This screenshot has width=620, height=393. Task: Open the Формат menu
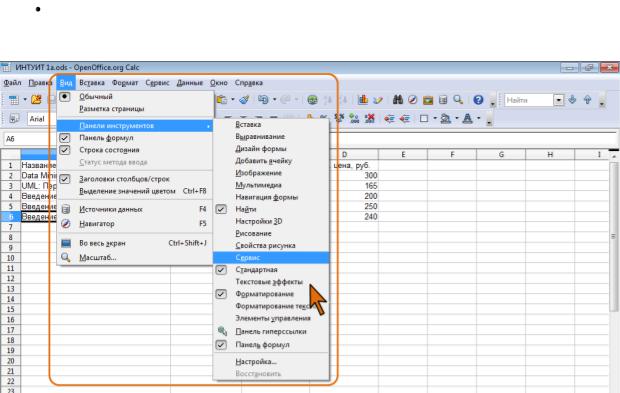[125, 83]
